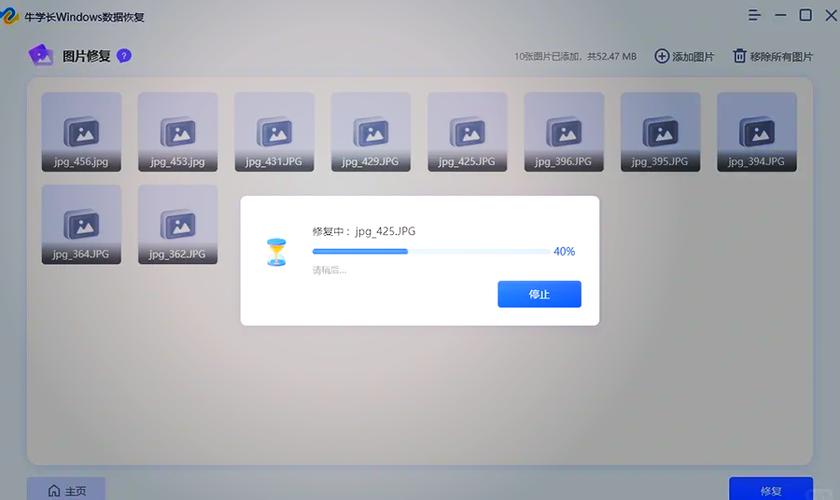Image resolution: width=840 pixels, height=500 pixels.
Task: Close the application window
Action: click(x=831, y=16)
